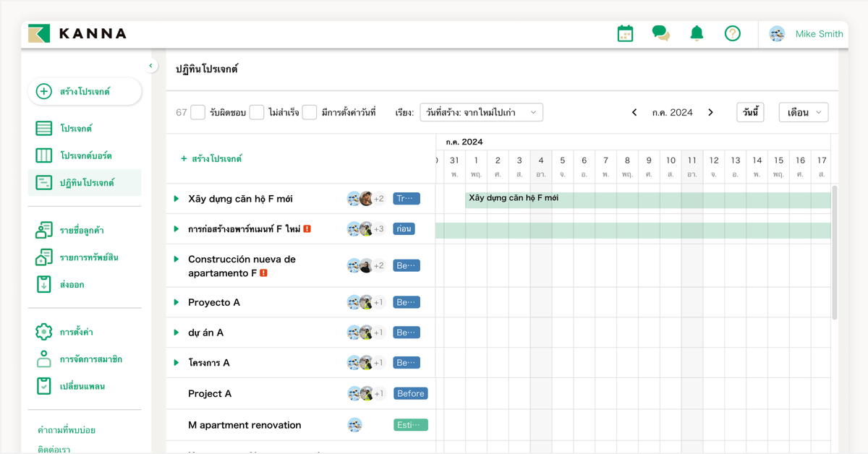Check the ไม่สำเร็จ filter checkbox

pyautogui.click(x=257, y=112)
